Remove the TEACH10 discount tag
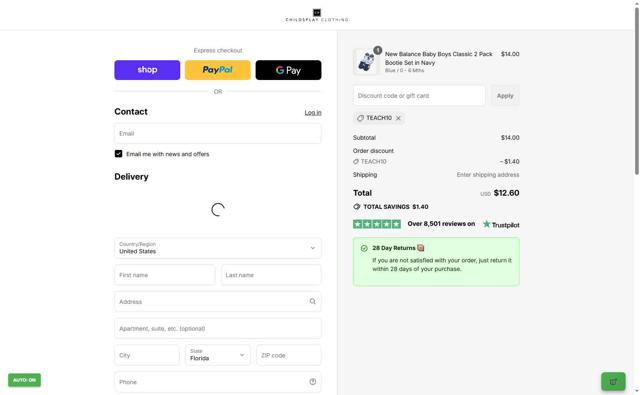The height and width of the screenshot is (395, 640). pos(398,118)
